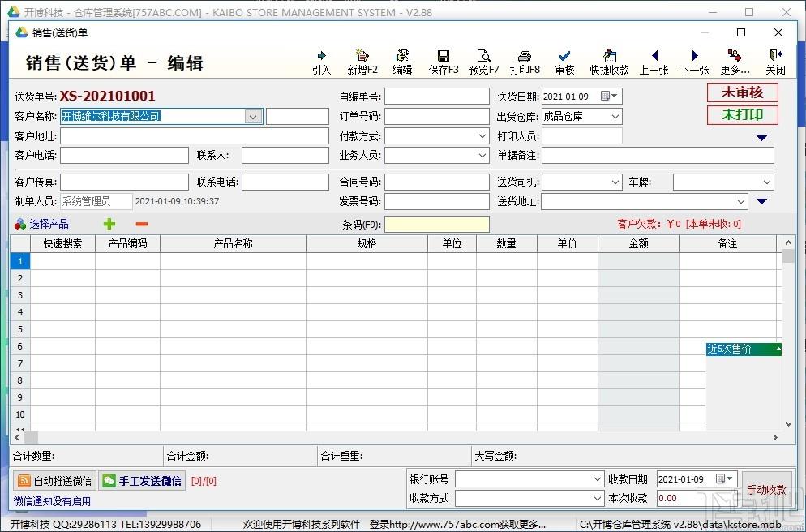Click the 自动推送微信 button
Screen dimensions: 806x532
54,481
